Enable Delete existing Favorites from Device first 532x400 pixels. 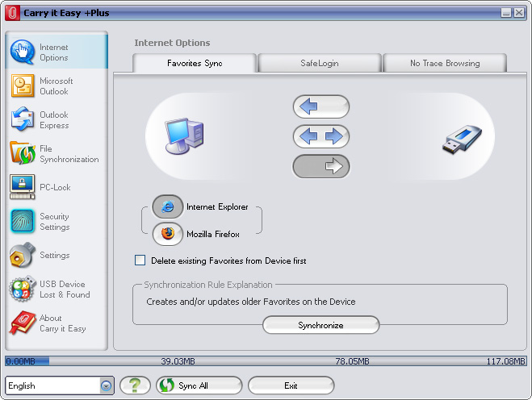[140, 260]
